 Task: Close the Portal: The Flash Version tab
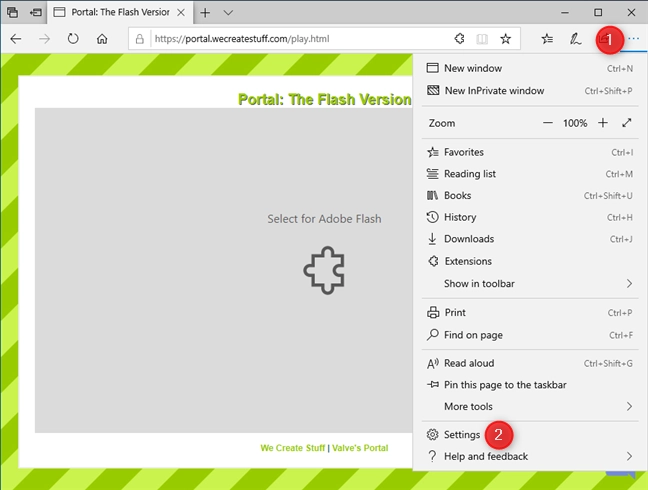[181, 12]
